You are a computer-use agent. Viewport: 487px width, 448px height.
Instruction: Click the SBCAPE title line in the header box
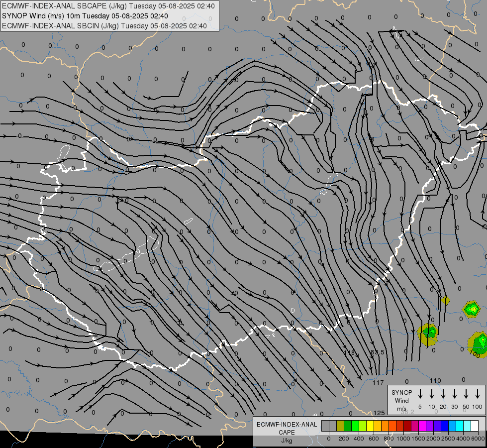click(108, 6)
